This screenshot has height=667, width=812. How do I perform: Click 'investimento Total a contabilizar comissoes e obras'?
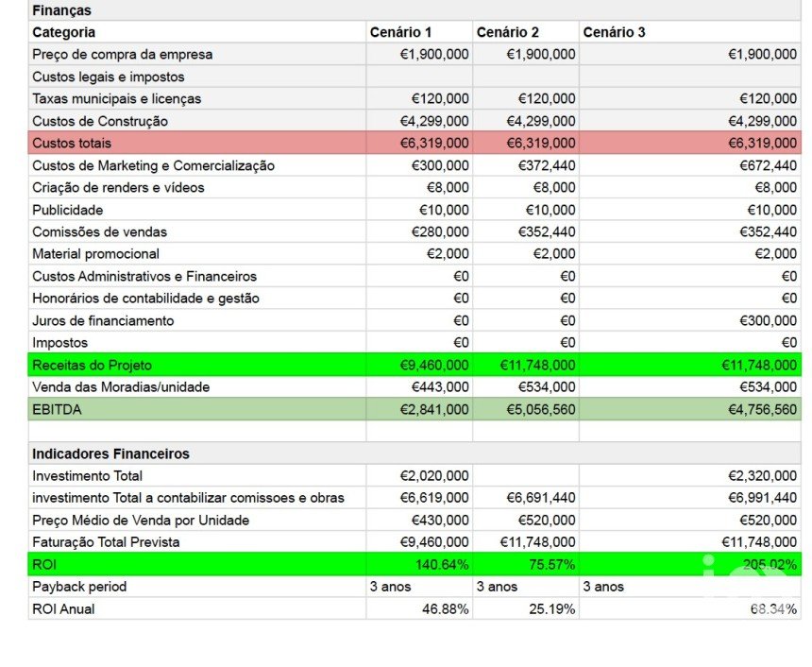pos(188,498)
